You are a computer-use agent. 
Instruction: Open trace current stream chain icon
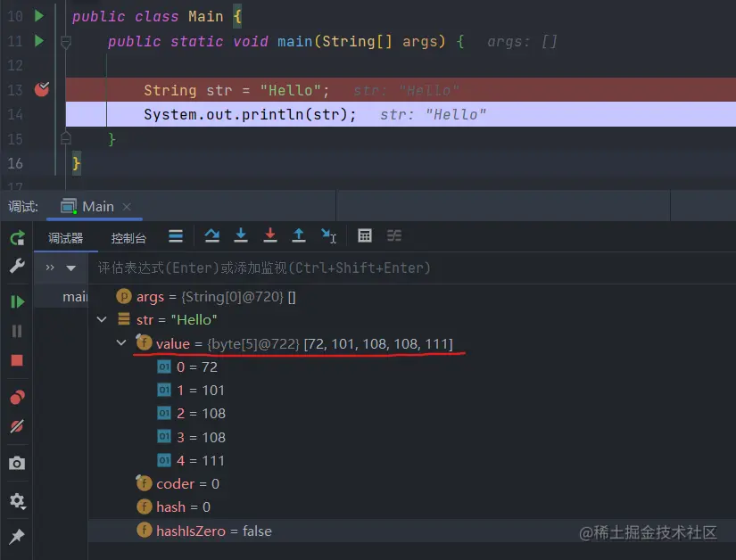point(394,235)
